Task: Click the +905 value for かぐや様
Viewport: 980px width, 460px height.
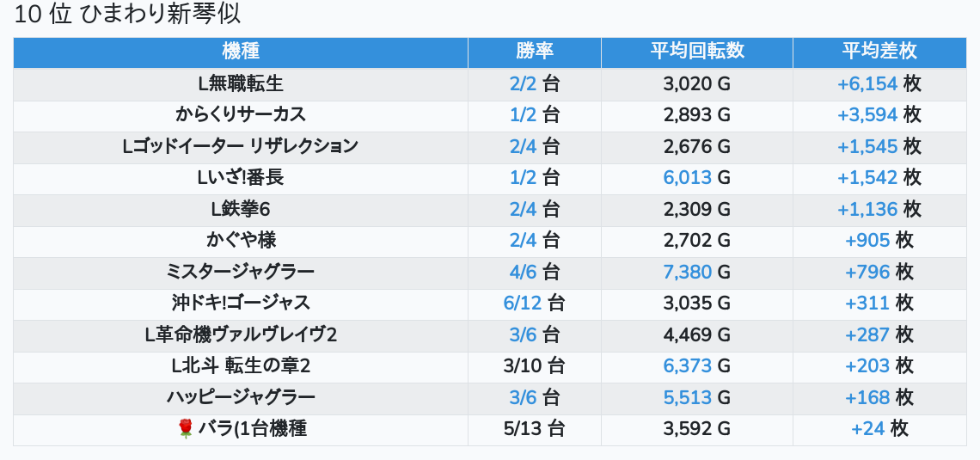Action: pyautogui.click(x=867, y=241)
